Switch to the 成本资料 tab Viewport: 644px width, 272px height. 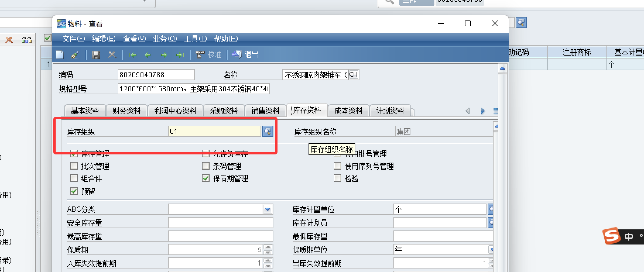(348, 111)
